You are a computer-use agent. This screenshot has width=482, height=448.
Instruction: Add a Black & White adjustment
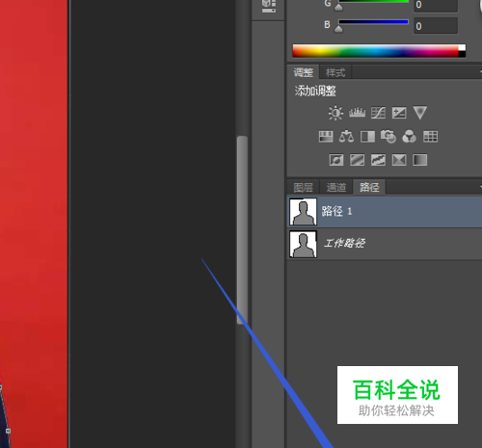(367, 137)
